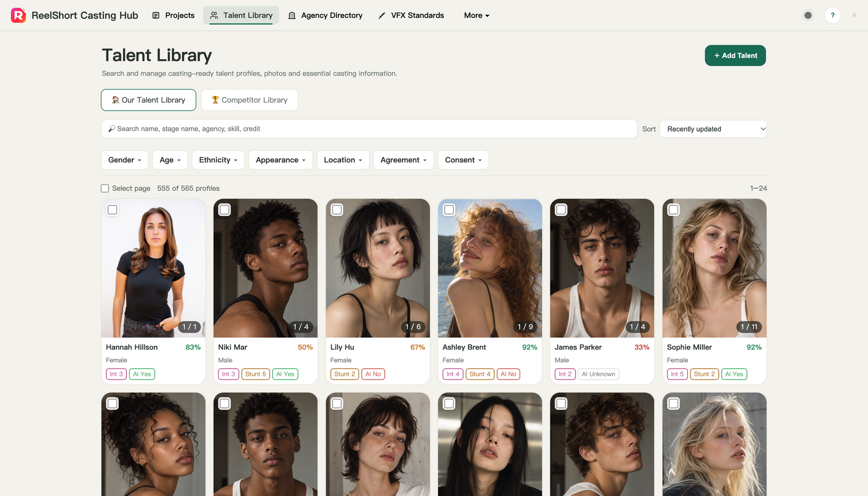The height and width of the screenshot is (496, 868).
Task: Expand the Age filter
Action: (x=170, y=160)
